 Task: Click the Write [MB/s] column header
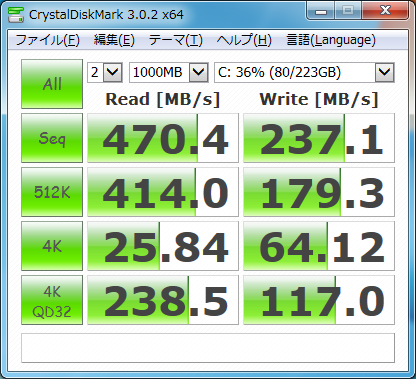(x=319, y=99)
